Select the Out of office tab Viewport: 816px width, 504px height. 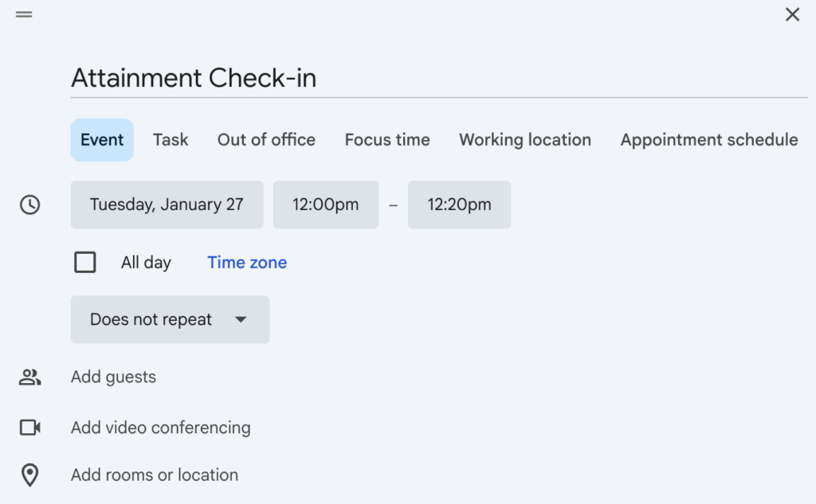click(265, 139)
